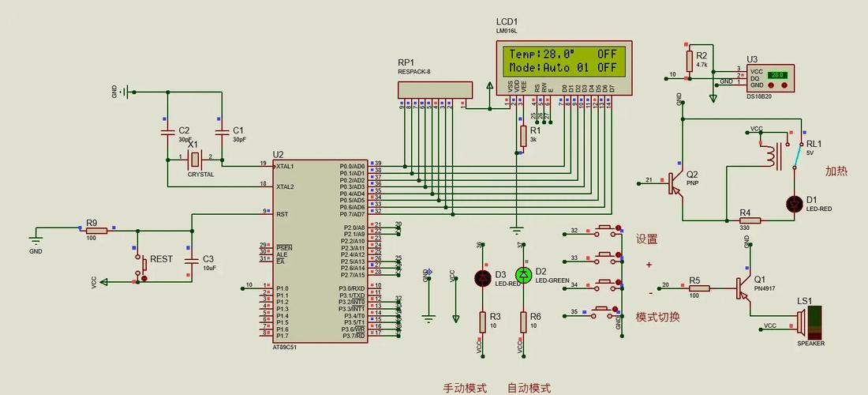Click the 加热 label near the relay
Screen dimensions: 868x395
[836, 171]
